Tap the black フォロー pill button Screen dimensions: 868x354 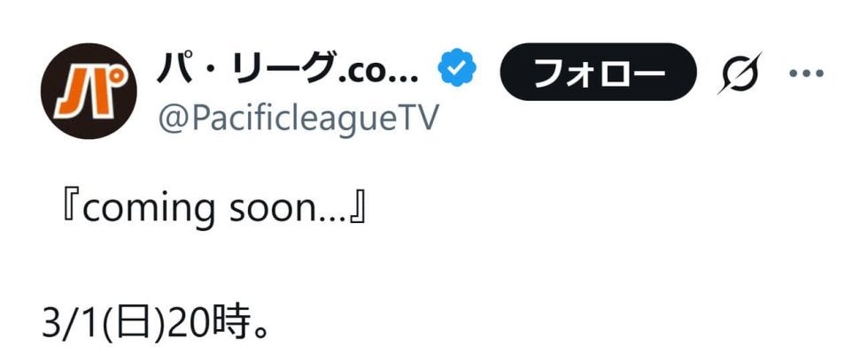(x=598, y=72)
